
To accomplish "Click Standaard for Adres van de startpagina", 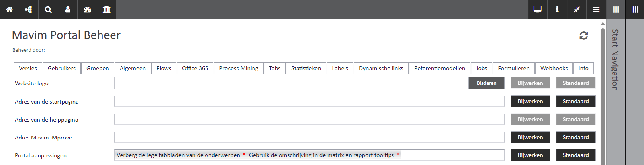I will pos(575,101).
